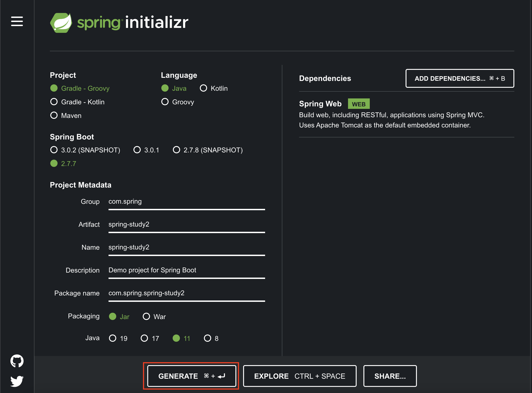Click the Explore button
This screenshot has width=532, height=393.
point(300,376)
